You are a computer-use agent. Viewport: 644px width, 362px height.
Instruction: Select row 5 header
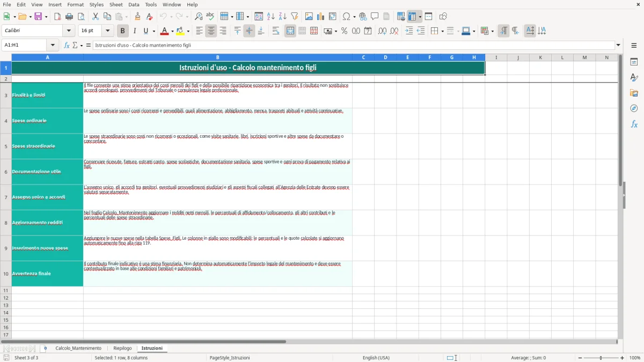click(x=6, y=146)
